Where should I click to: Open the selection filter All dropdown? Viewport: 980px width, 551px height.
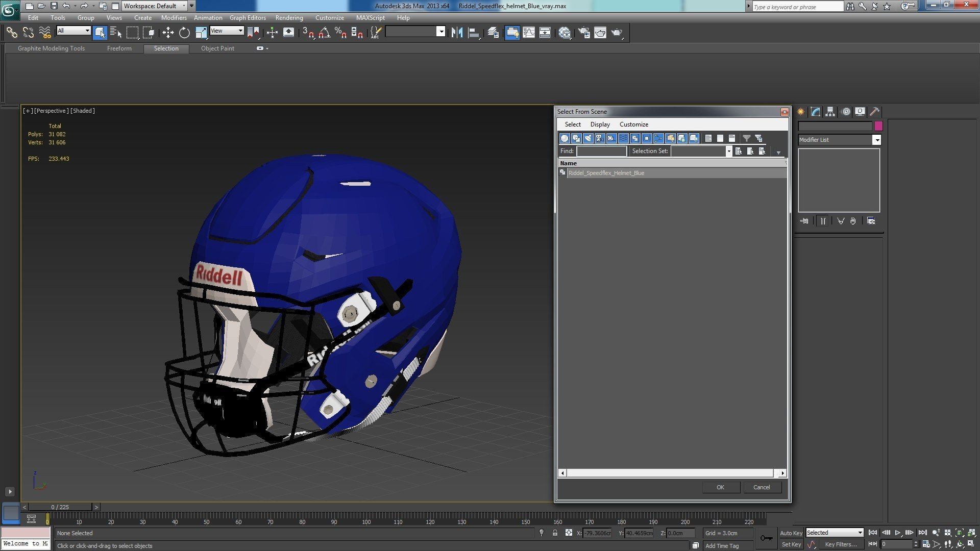click(x=73, y=31)
